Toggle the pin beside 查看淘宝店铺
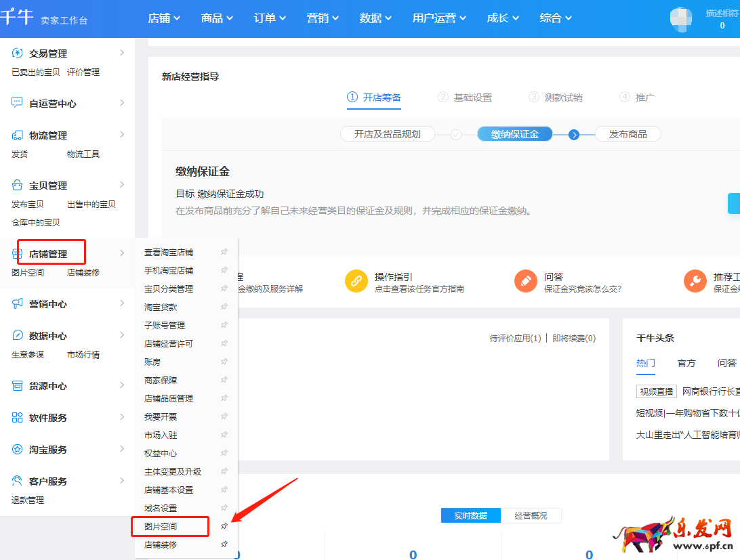Screen dimensions: 740x560 [224, 251]
